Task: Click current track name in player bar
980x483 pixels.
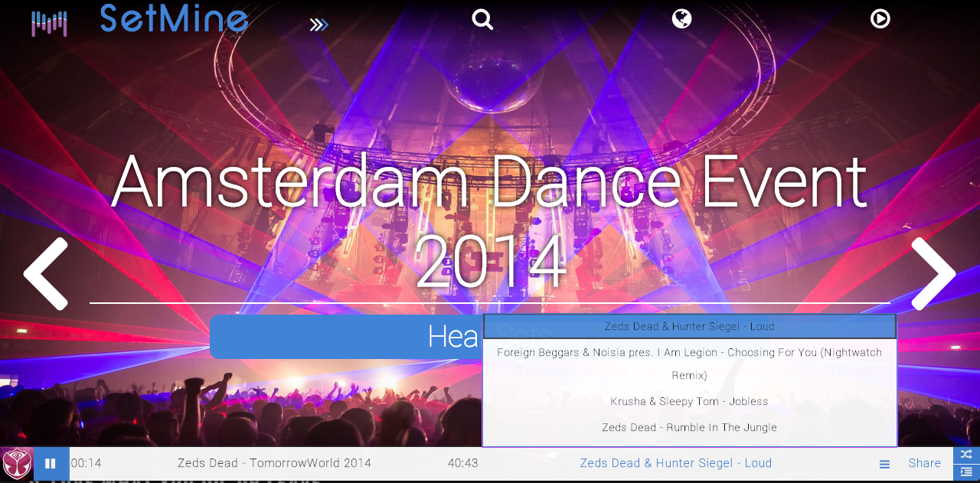Action: point(675,463)
